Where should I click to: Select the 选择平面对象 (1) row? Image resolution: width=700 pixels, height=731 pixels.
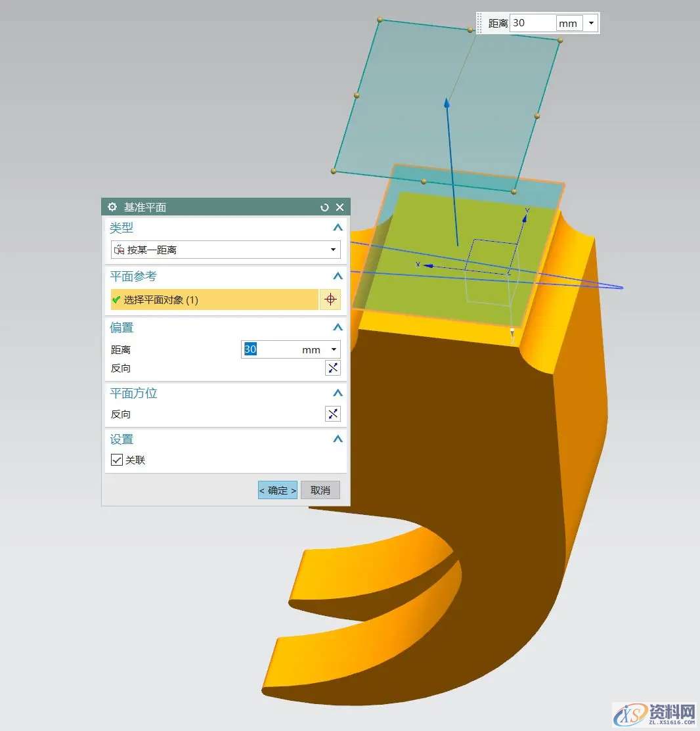click(x=214, y=299)
